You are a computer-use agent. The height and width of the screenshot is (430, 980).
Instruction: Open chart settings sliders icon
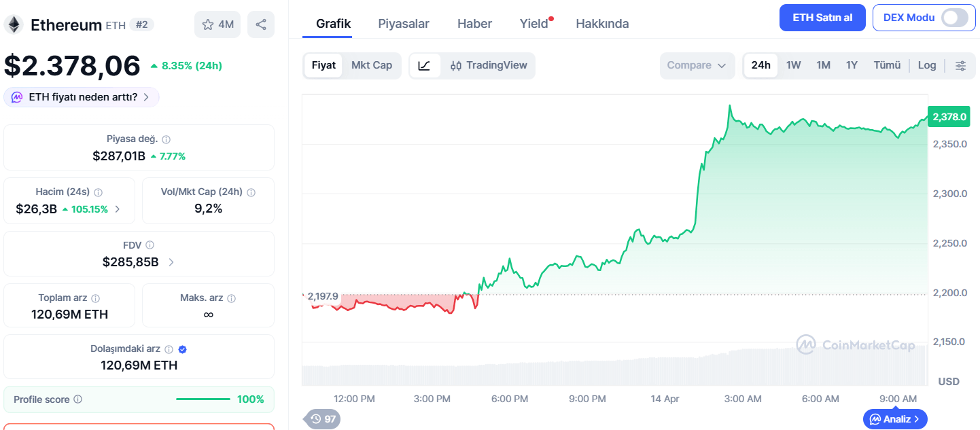(960, 66)
